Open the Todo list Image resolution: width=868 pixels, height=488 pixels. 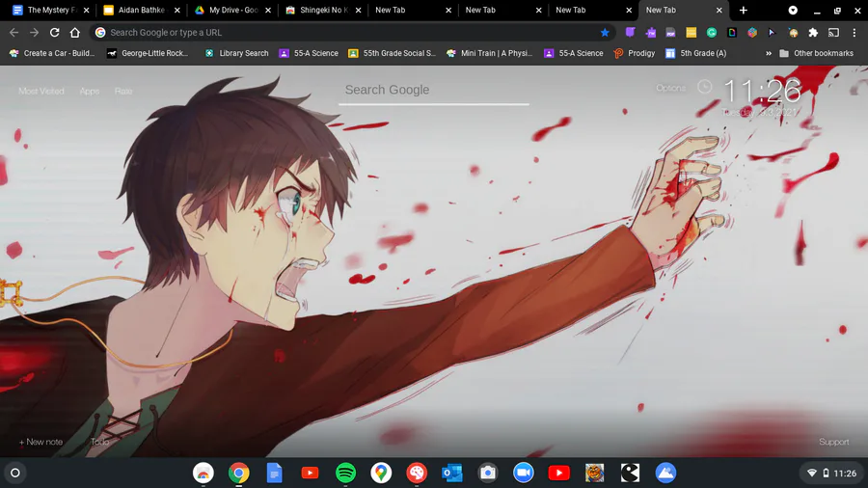pos(99,442)
